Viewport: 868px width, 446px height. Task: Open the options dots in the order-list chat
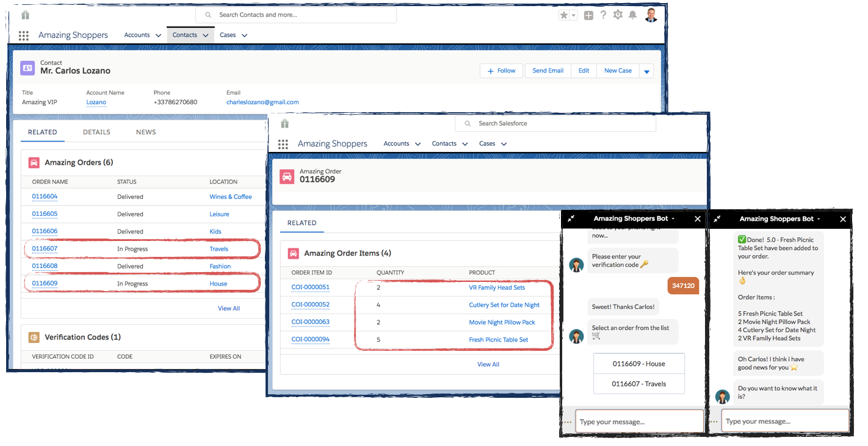coord(568,422)
